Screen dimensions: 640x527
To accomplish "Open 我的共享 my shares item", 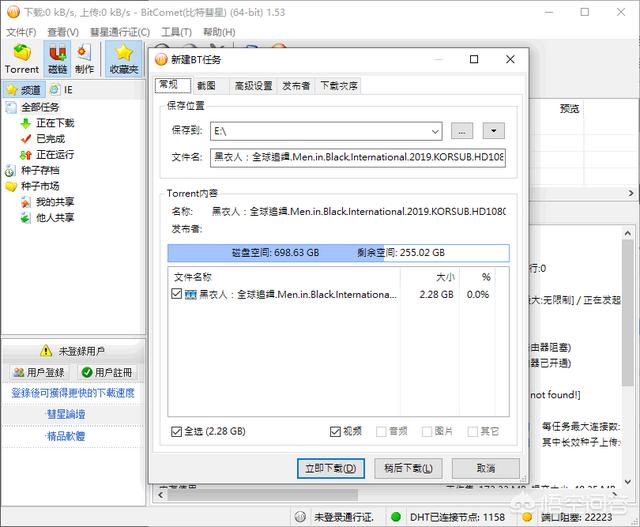I will [47, 202].
